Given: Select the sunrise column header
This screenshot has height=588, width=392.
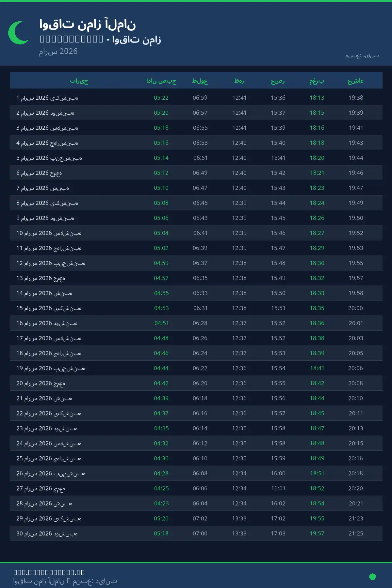Looking at the screenshot, I should [200, 81].
